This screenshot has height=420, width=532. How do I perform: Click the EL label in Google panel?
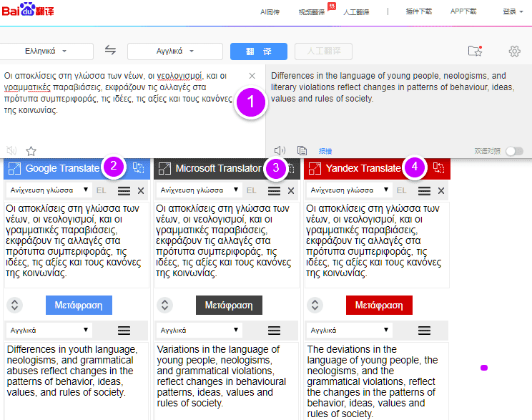(101, 190)
